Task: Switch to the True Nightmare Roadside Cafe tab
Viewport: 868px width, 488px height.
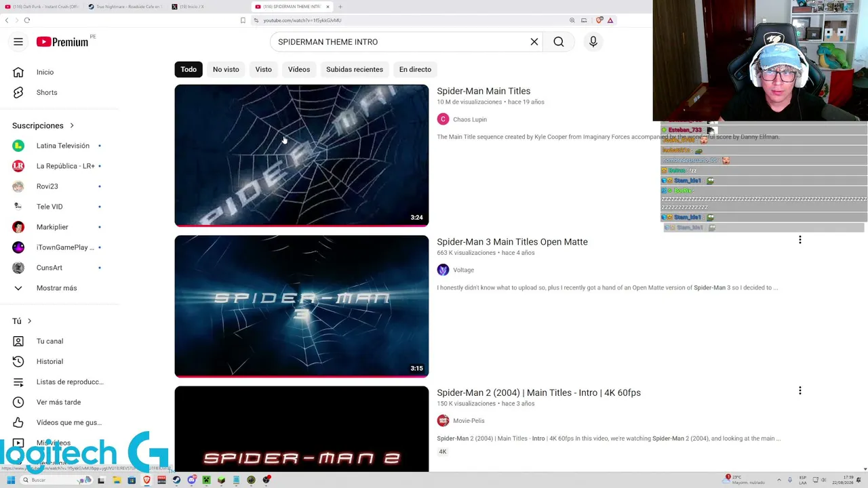Action: tap(125, 7)
